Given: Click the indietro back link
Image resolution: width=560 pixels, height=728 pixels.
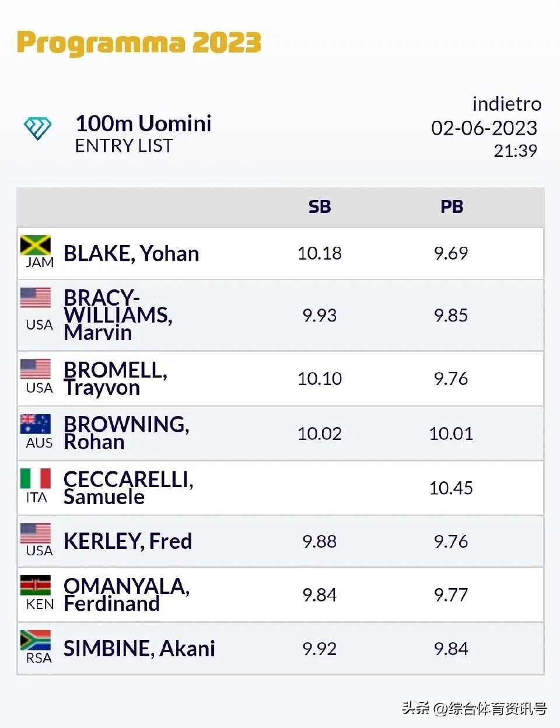Looking at the screenshot, I should coord(506,104).
